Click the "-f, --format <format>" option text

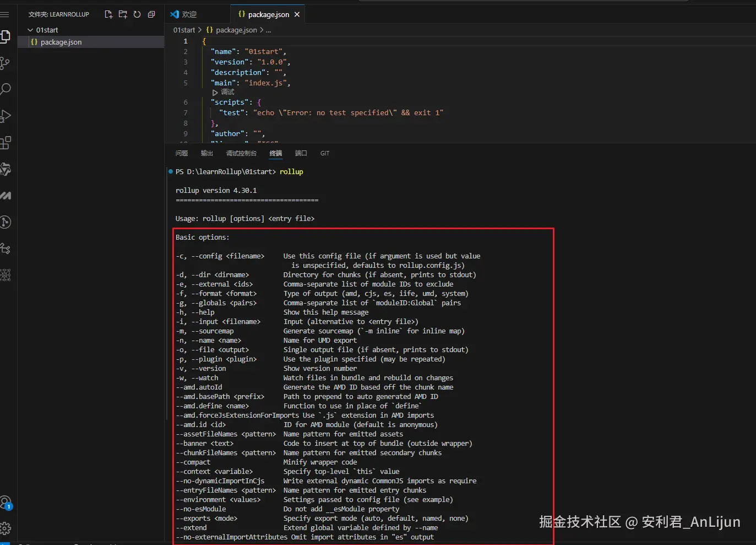tap(216, 293)
